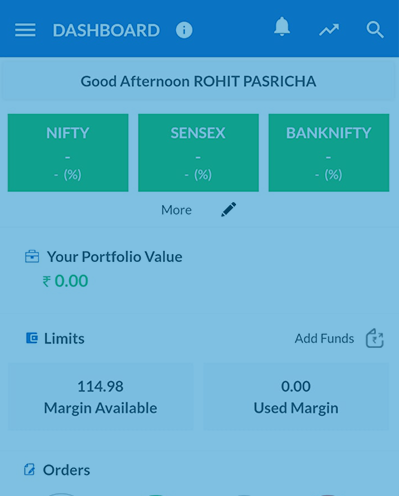Tap the portfolio briefcase icon
The image size is (399, 496).
pyautogui.click(x=32, y=257)
